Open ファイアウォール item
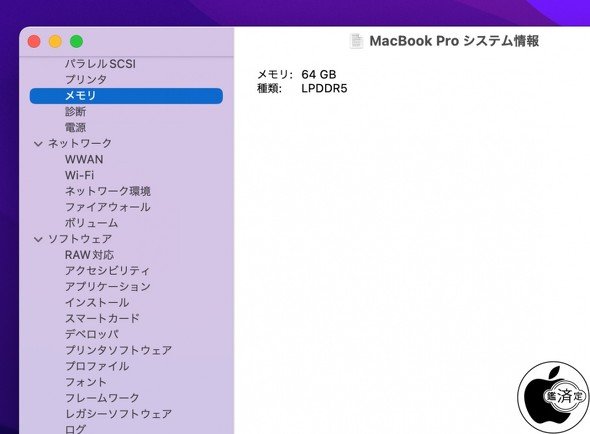590x434 pixels. [x=108, y=207]
